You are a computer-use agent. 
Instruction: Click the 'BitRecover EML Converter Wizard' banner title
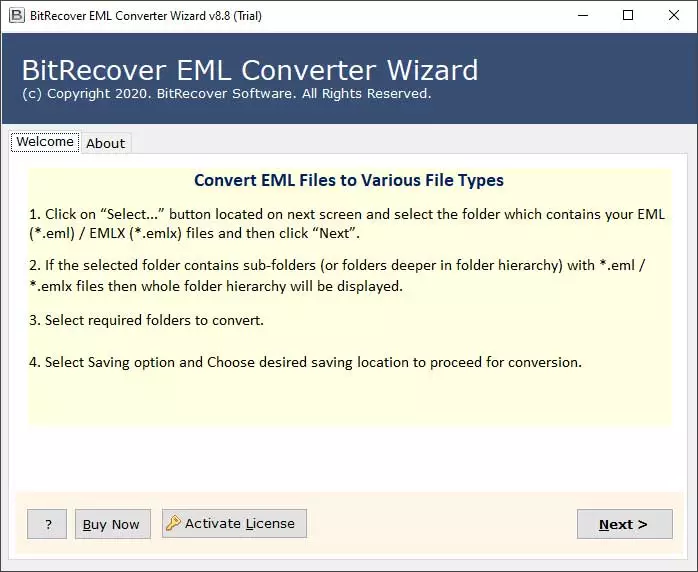click(250, 70)
